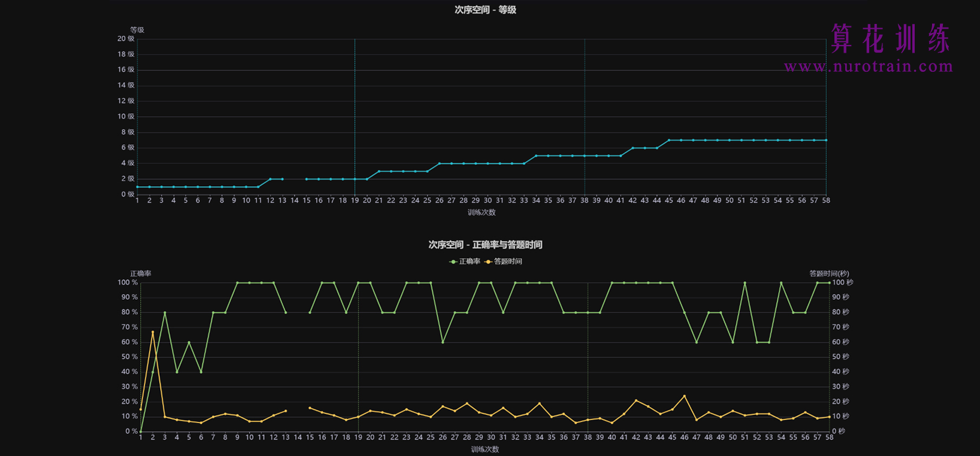
Task: Select the 60% accuracy point at training 47
Action: click(696, 342)
